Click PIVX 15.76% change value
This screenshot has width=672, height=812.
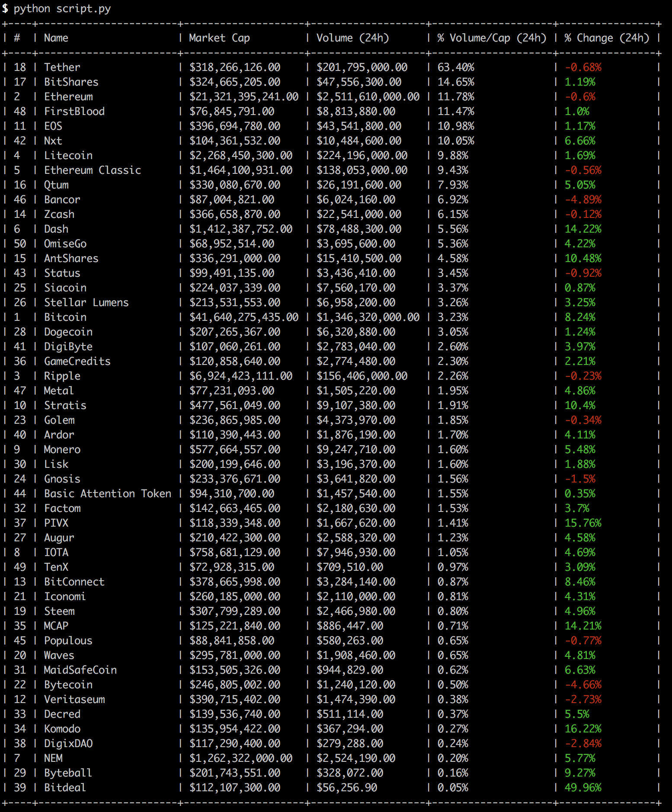tap(583, 523)
